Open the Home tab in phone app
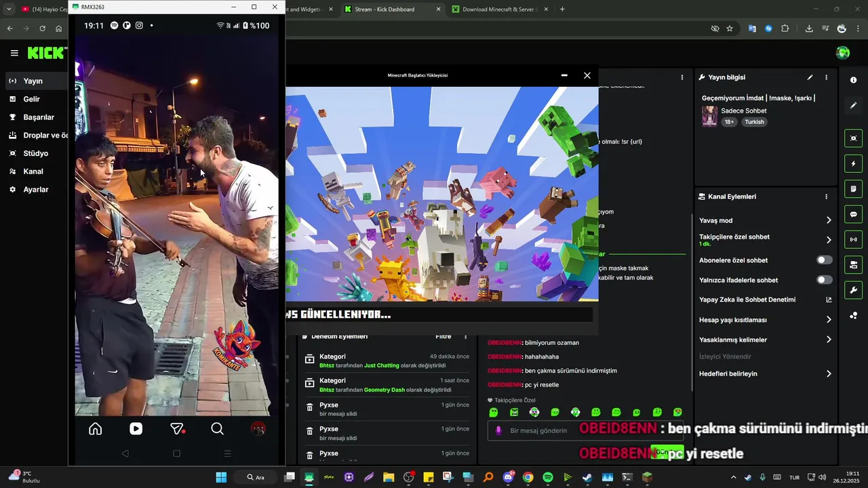The height and width of the screenshot is (488, 868). pos(96,428)
